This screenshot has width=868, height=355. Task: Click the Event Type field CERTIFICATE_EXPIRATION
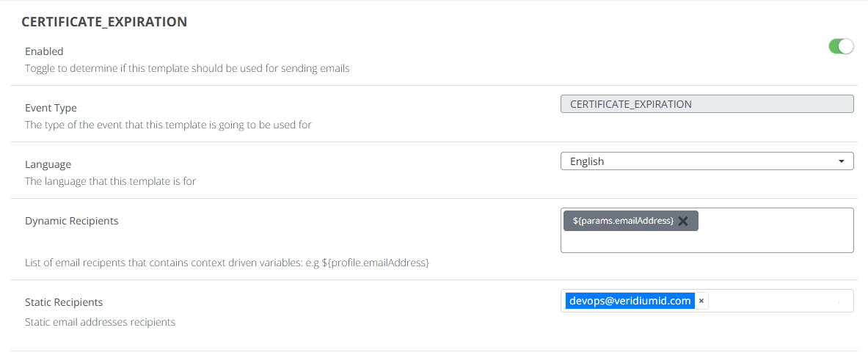[x=706, y=104]
